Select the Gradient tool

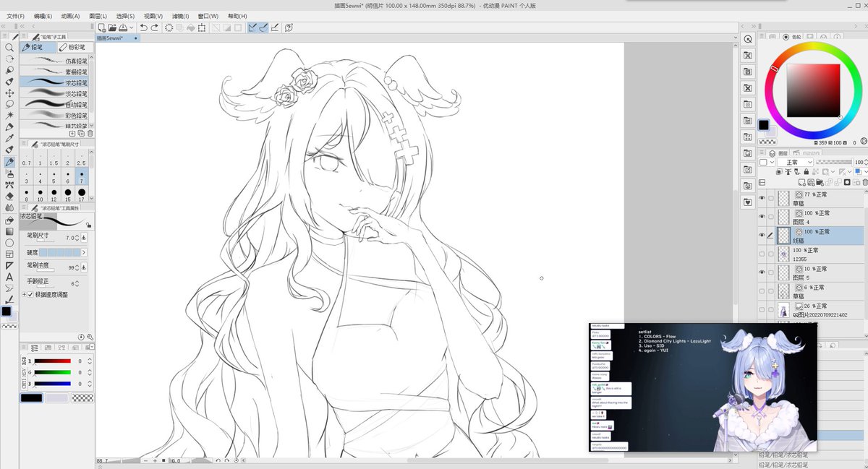click(x=9, y=231)
